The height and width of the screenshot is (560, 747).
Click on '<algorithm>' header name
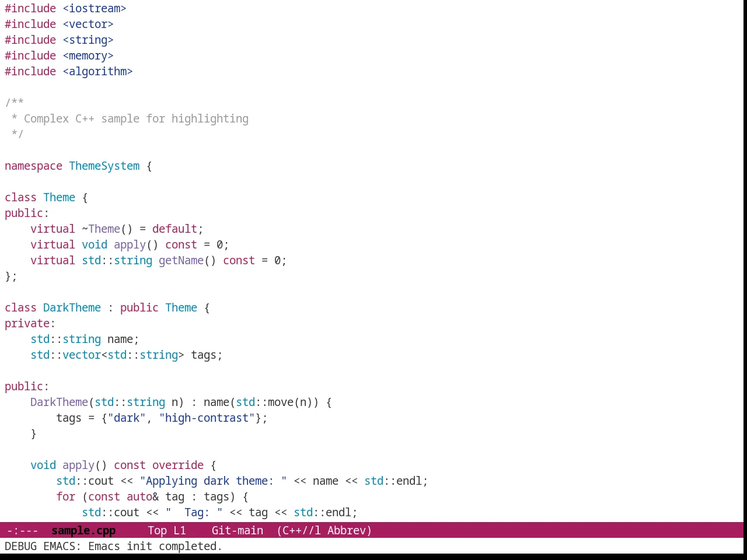point(97,71)
